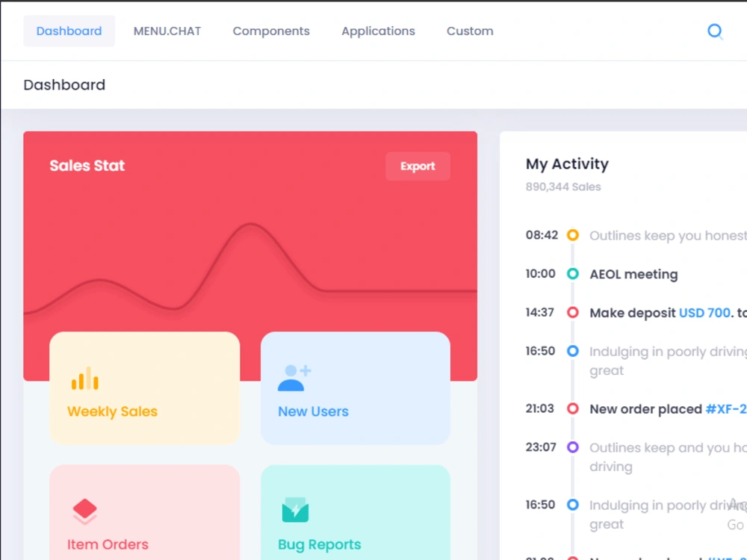
Task: Open the Applications menu
Action: tap(378, 31)
